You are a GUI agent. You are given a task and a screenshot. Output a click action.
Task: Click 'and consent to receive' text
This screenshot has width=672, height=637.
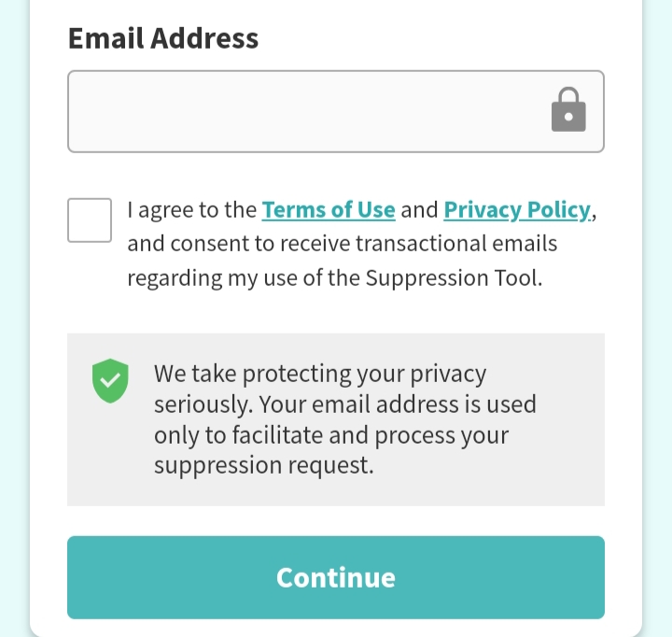tap(239, 243)
